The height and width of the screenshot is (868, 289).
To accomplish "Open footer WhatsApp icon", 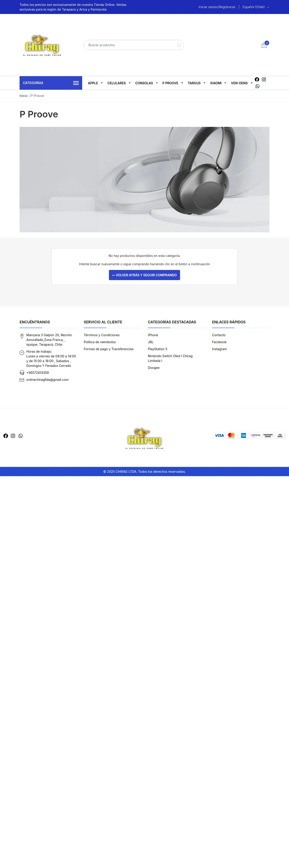I will coord(20,436).
